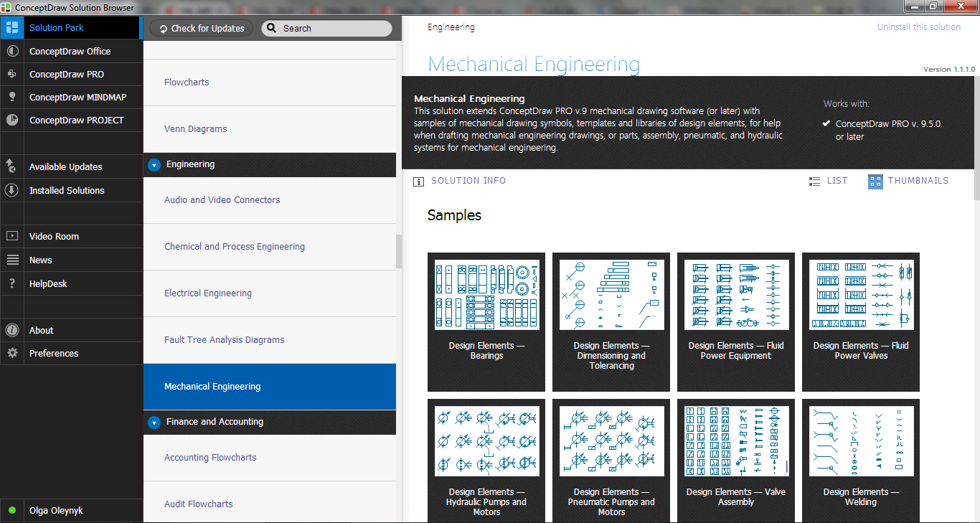The width and height of the screenshot is (980, 523).
Task: Switch to THUMBNAILS view
Action: tap(918, 181)
